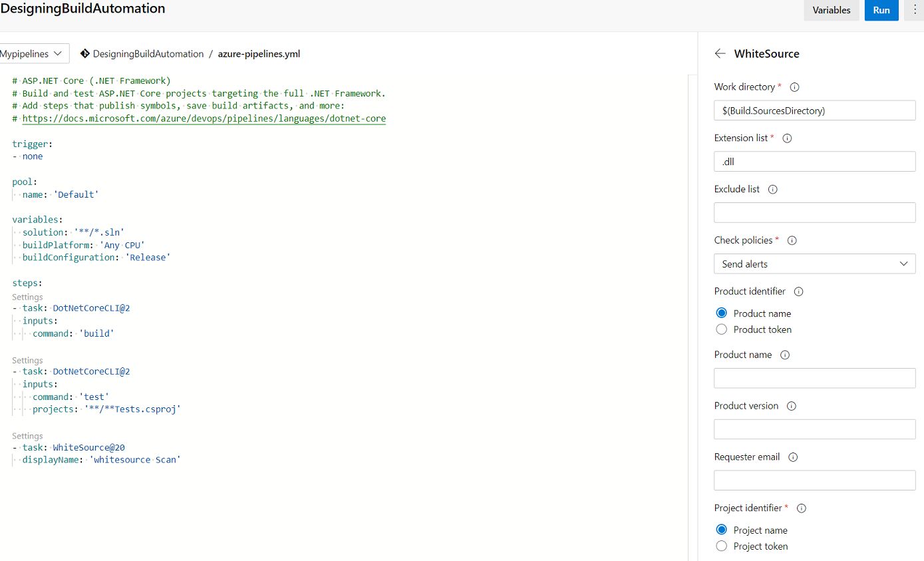Click the Variables menu item

[831, 10]
